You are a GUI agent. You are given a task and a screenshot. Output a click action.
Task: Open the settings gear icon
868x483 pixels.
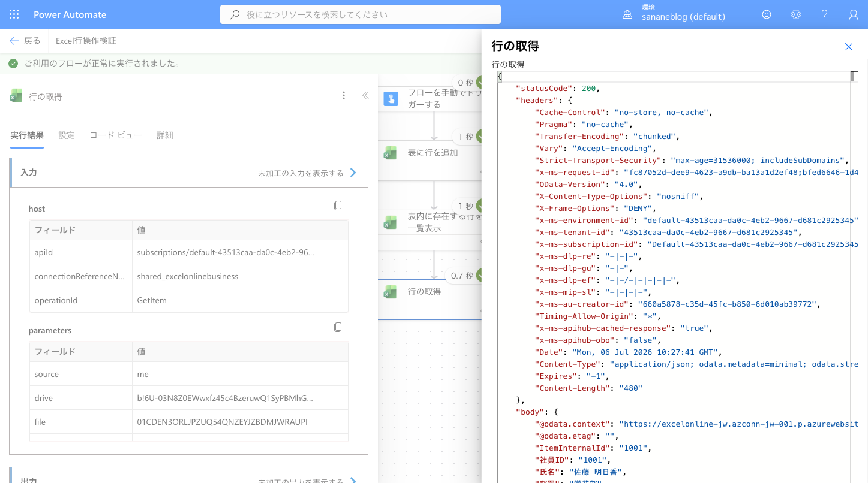(796, 14)
